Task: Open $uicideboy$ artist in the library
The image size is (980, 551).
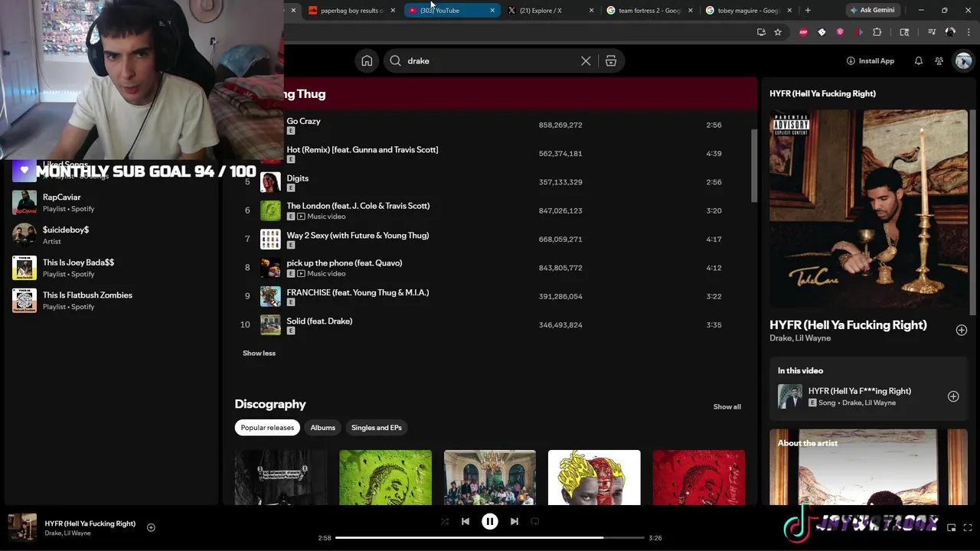Action: pyautogui.click(x=111, y=235)
